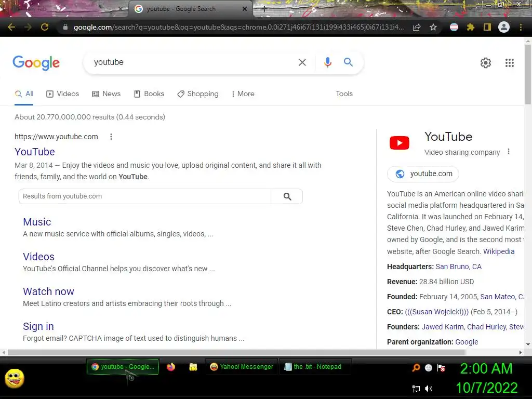The image size is (532, 399).
Task: Clear the search box with the X
Action: click(302, 62)
